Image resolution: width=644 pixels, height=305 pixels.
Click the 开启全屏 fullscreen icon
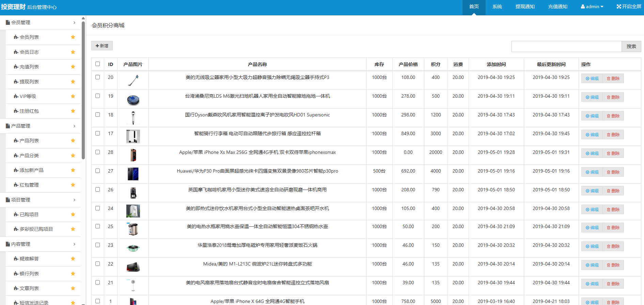pos(619,6)
